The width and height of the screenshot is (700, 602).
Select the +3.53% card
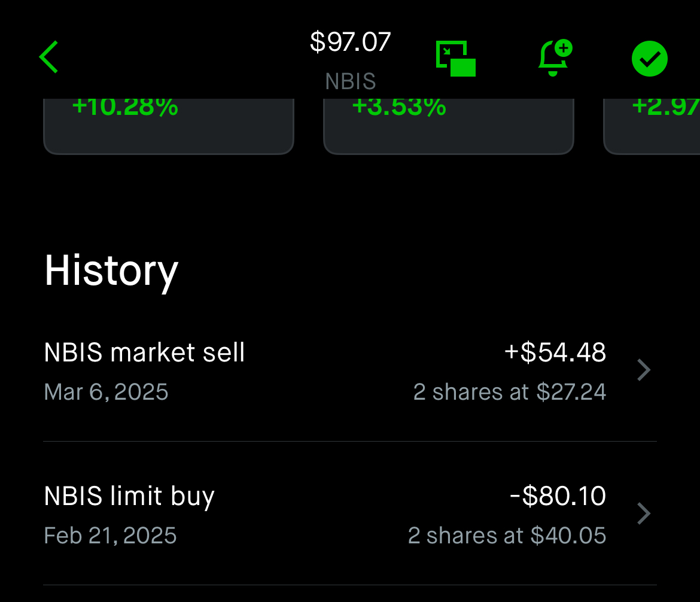(449, 126)
